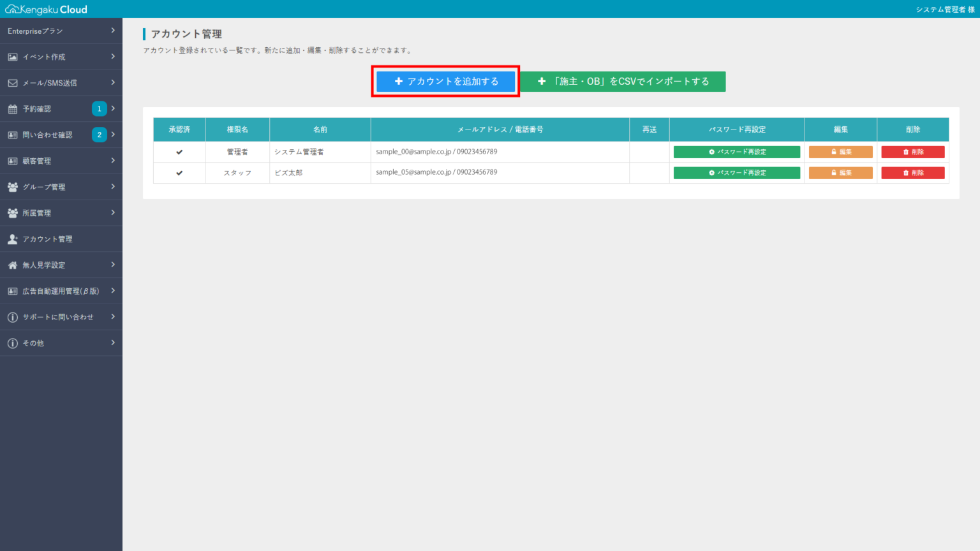Screen dimensions: 980x551
Task: Delete the ビズ太郎 account
Action: point(912,173)
